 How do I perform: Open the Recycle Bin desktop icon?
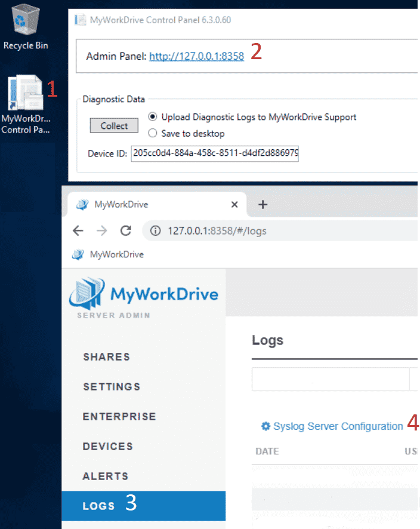[25, 27]
